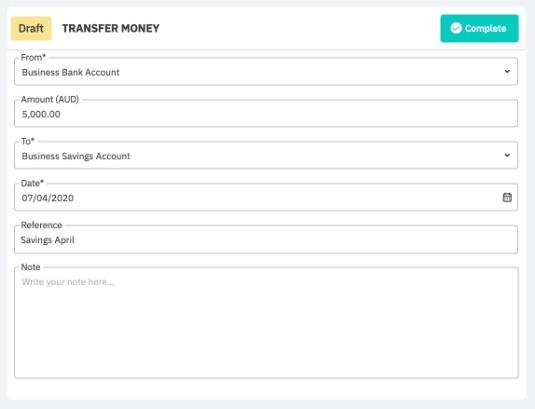Open the calendar date picker icon
This screenshot has height=409, width=535.
(507, 197)
